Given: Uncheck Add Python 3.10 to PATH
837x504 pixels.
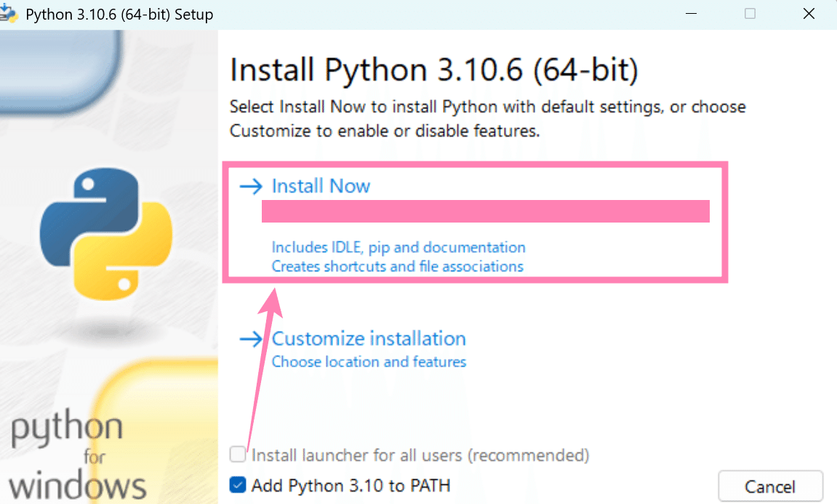Looking at the screenshot, I should point(237,485).
